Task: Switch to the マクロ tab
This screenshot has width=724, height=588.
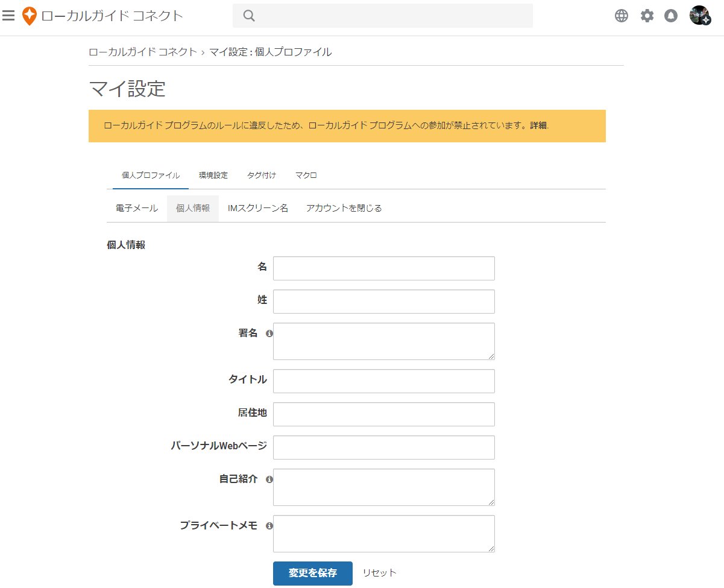Action: pyautogui.click(x=306, y=175)
